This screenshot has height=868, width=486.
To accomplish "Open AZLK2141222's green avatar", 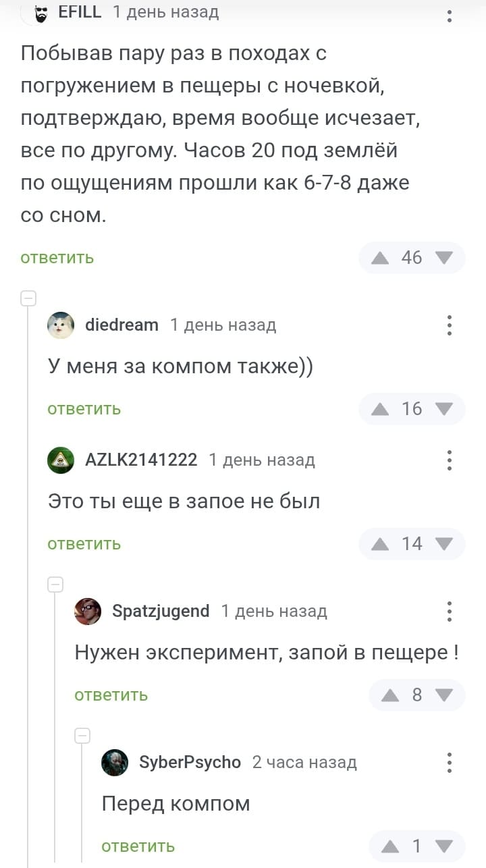I will pyautogui.click(x=61, y=460).
